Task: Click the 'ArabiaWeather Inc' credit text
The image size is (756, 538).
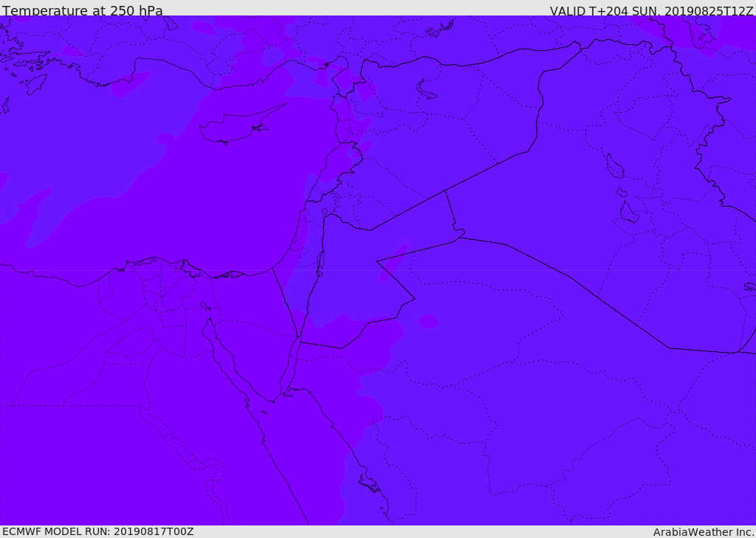Action: pos(703,532)
